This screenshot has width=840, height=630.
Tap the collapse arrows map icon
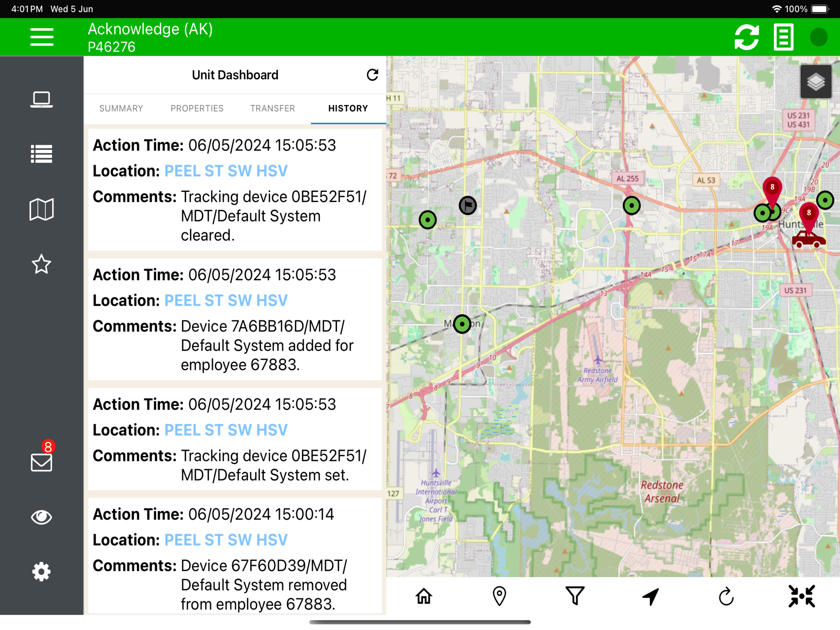pos(802,596)
